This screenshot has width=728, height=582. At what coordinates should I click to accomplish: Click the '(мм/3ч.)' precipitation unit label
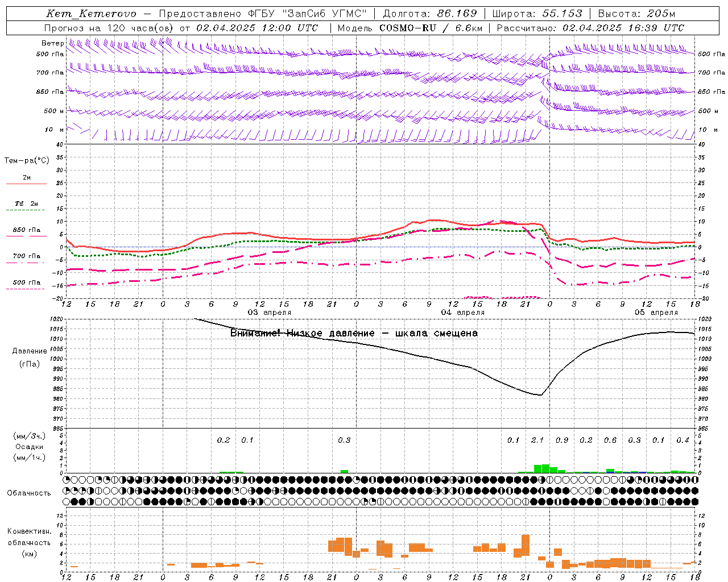tap(30, 436)
